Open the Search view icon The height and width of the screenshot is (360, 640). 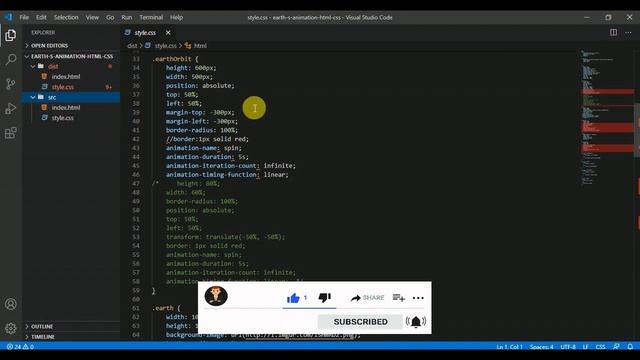pyautogui.click(x=11, y=60)
